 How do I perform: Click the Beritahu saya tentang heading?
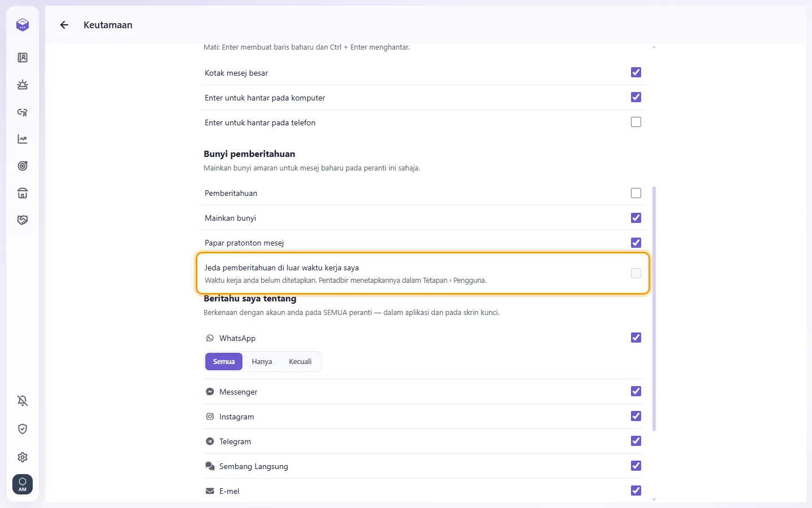(x=250, y=299)
